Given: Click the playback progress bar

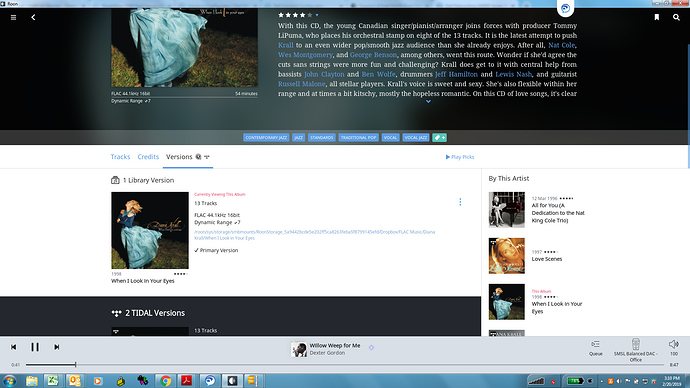Looking at the screenshot, I should 345,365.
